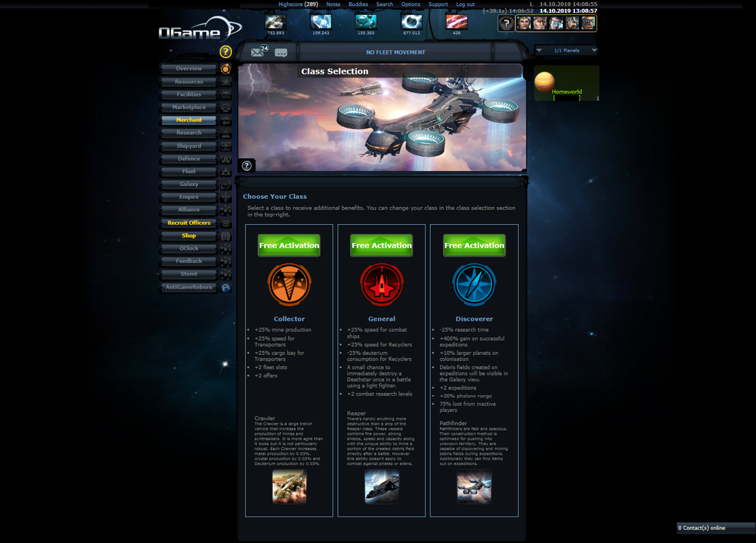This screenshot has height=543, width=756.
Task: Select the third officer portrait (Engineer)
Action: click(x=556, y=23)
